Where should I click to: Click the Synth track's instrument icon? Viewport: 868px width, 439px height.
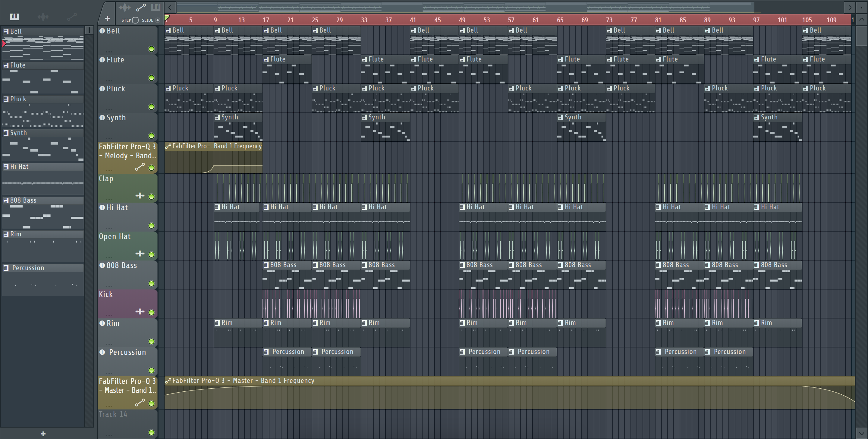(102, 118)
